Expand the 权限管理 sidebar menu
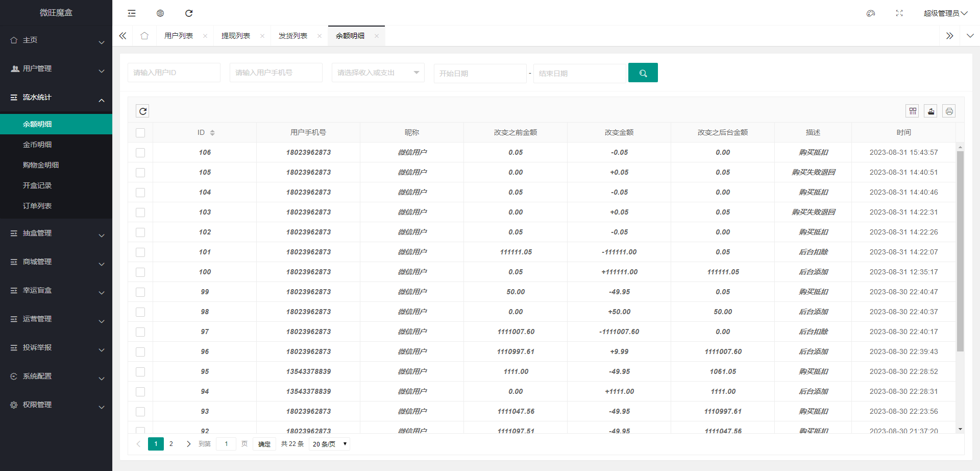 coord(56,405)
